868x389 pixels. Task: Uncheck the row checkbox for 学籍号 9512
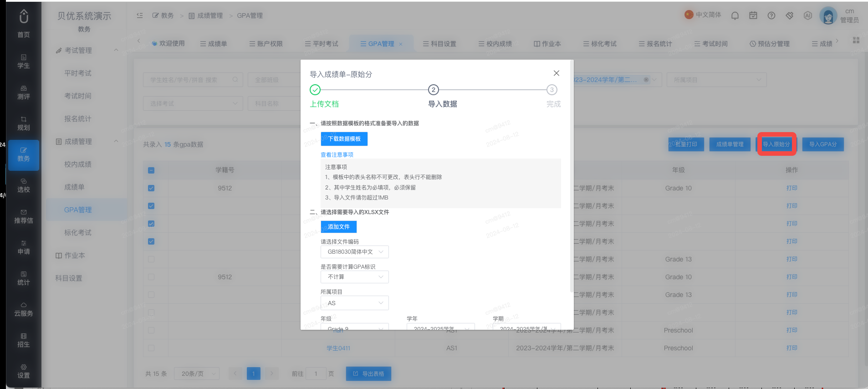151,188
